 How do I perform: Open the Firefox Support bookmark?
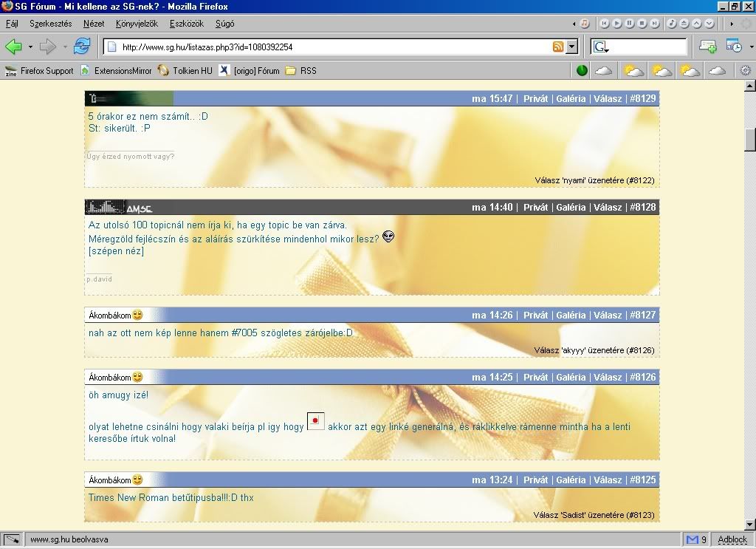[x=39, y=71]
